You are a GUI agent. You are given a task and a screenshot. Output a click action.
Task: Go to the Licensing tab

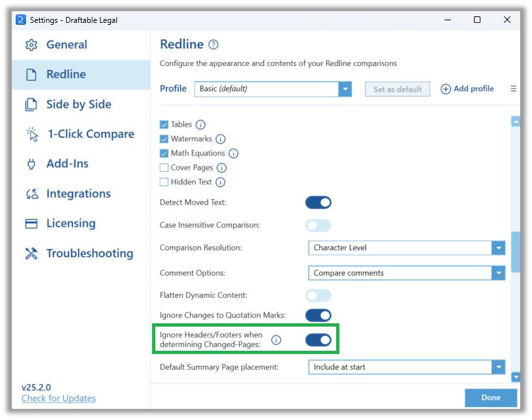(81, 224)
